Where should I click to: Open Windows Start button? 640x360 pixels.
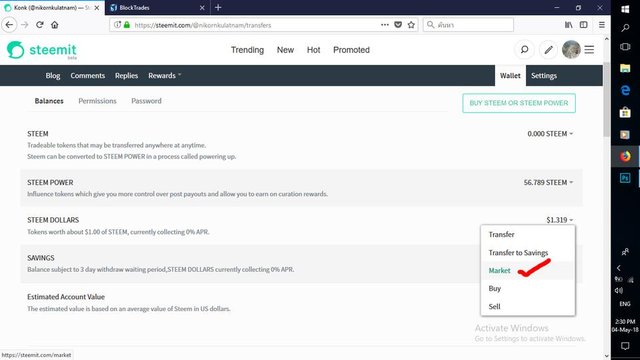coord(625,9)
